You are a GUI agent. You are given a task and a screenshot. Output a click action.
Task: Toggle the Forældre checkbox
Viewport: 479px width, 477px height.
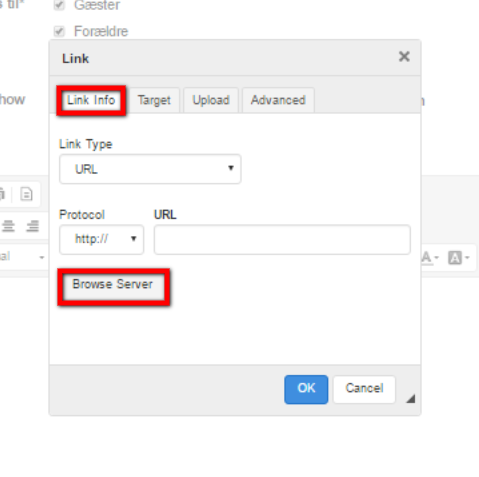59,31
